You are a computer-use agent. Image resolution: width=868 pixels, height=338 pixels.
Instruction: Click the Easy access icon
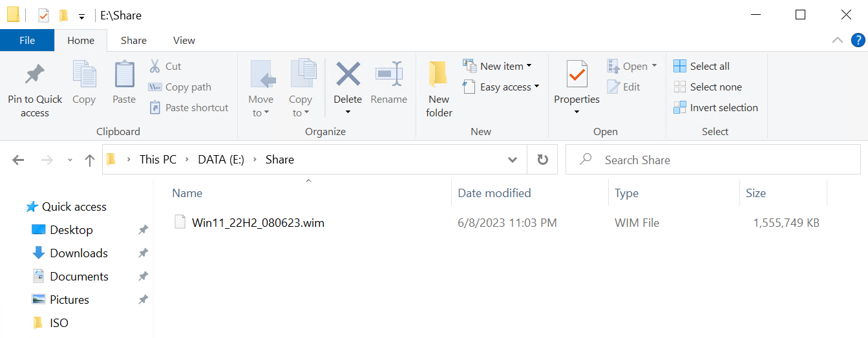tap(469, 87)
